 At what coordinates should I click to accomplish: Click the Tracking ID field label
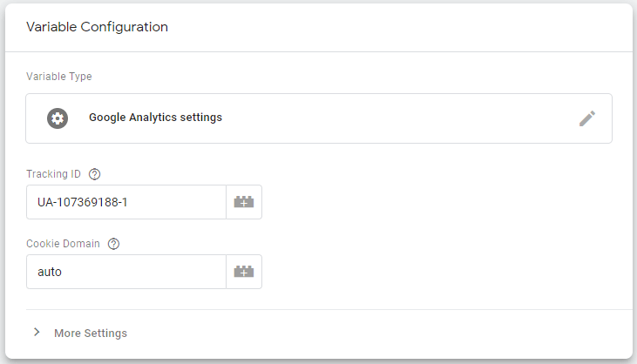tap(55, 174)
